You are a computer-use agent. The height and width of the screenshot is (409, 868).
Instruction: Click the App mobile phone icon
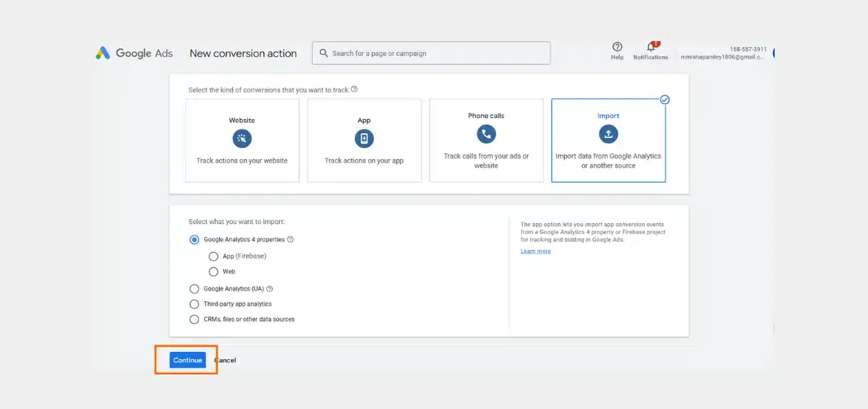(x=364, y=139)
